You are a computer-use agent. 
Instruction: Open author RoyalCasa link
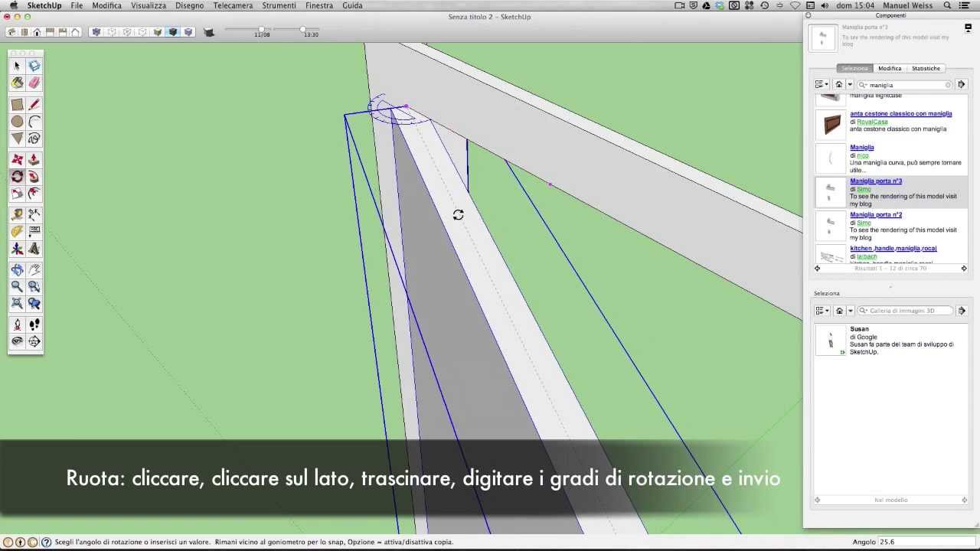[x=872, y=122]
